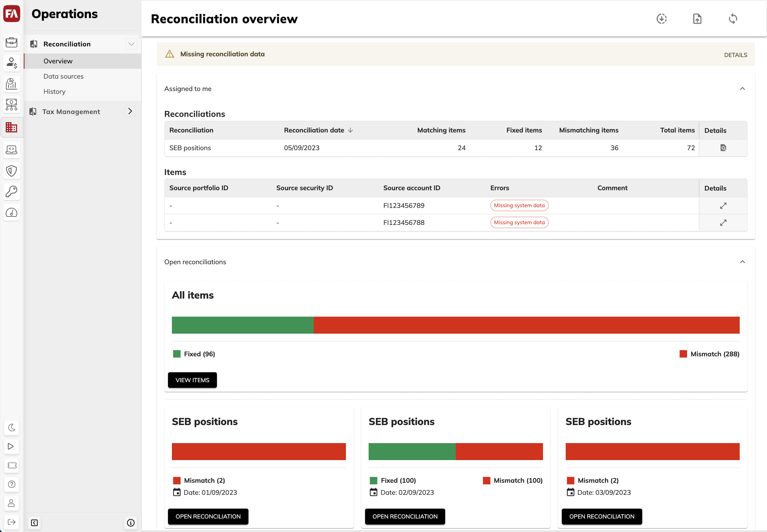
Task: Open the shield icon in the left rail
Action: pos(11,171)
